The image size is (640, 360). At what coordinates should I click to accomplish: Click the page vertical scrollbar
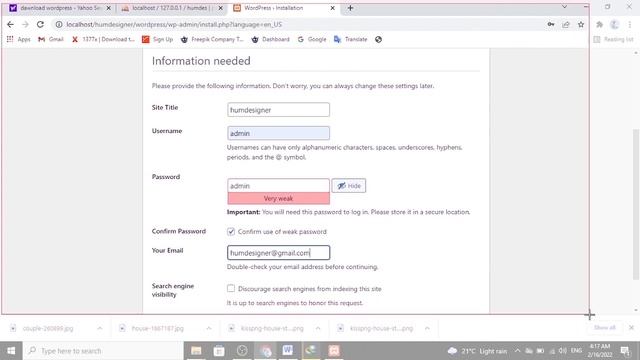[636, 204]
